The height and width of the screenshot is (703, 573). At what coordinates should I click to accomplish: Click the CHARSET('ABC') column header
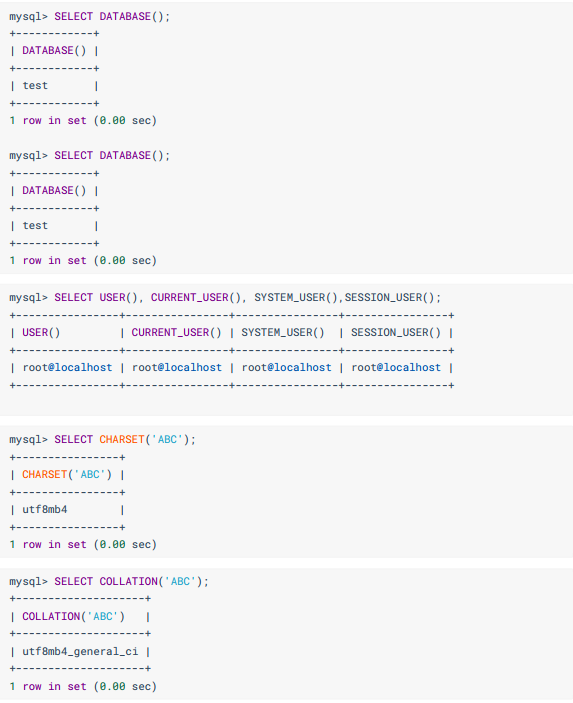coord(67,475)
